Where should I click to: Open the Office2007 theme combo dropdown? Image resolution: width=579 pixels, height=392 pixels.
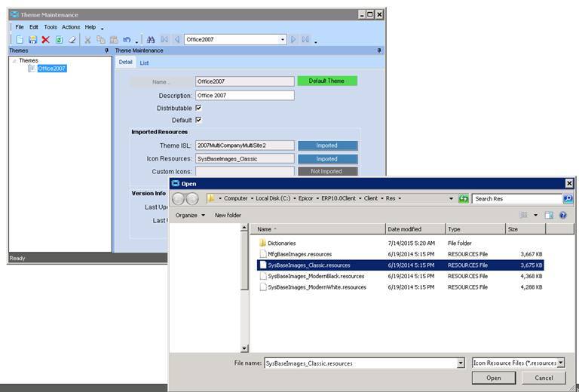(x=283, y=39)
